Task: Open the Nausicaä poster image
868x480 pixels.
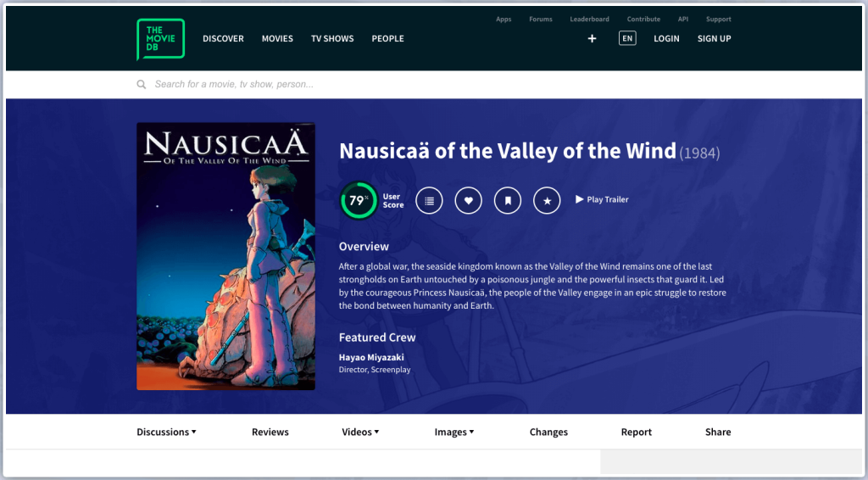Action: pos(225,256)
